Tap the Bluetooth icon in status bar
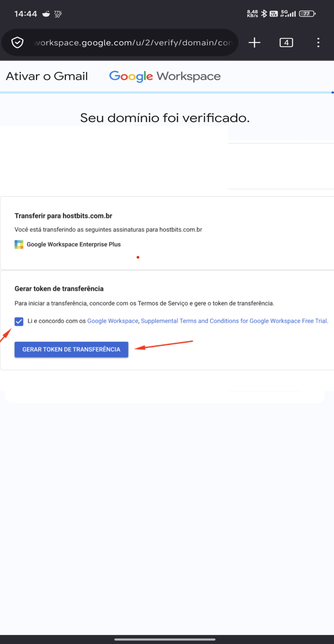334x644 pixels. [264, 14]
